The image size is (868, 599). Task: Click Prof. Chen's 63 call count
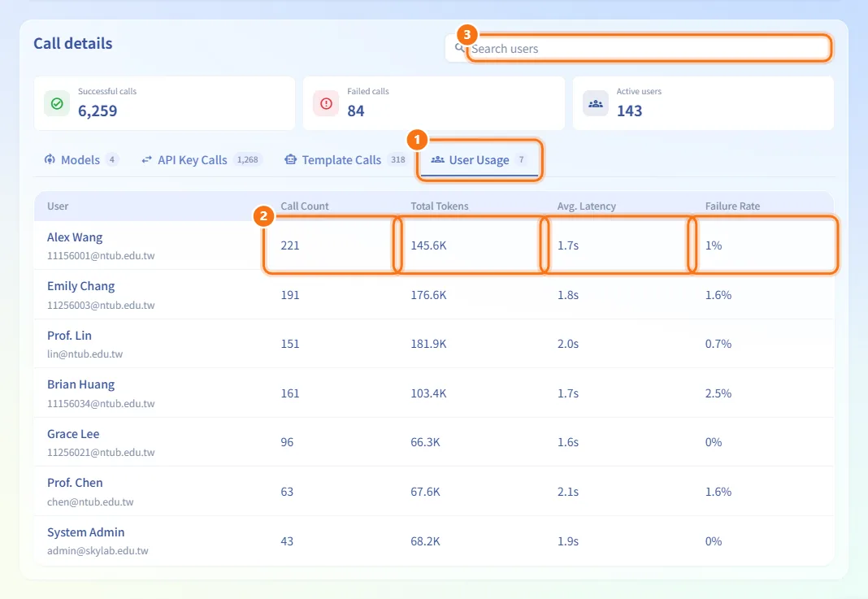click(288, 492)
